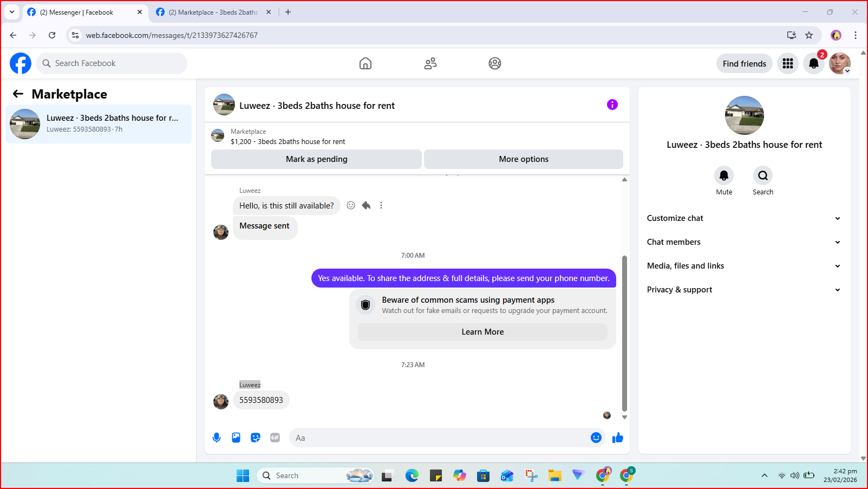Screen dimensions: 868x489
Task: Open the Facebook menu grid icon
Action: (788, 63)
